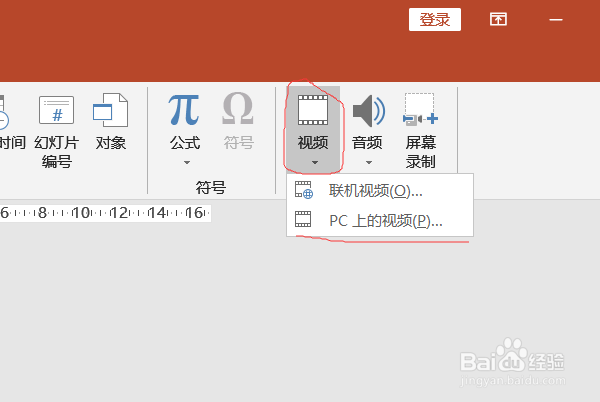Open the ribbon display options icon
600x402 pixels.
click(498, 19)
